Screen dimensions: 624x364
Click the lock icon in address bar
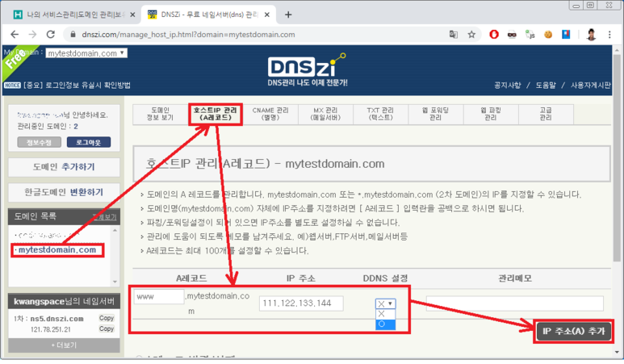[x=73, y=35]
